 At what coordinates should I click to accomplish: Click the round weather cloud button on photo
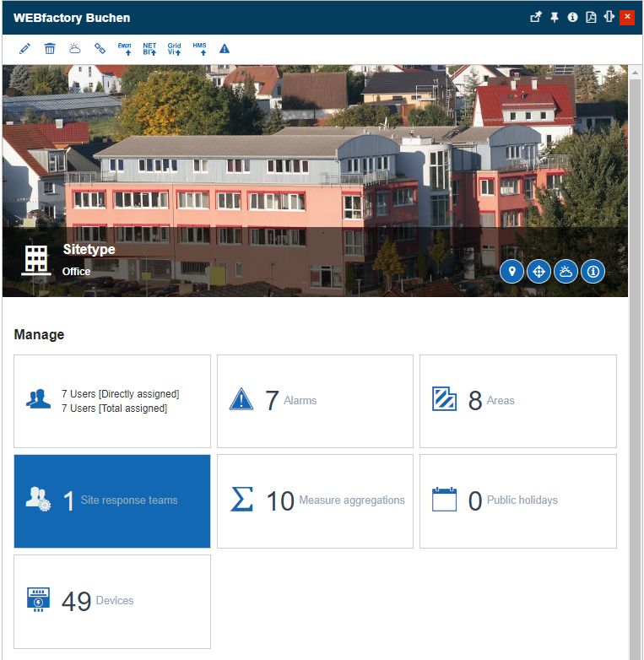566,271
